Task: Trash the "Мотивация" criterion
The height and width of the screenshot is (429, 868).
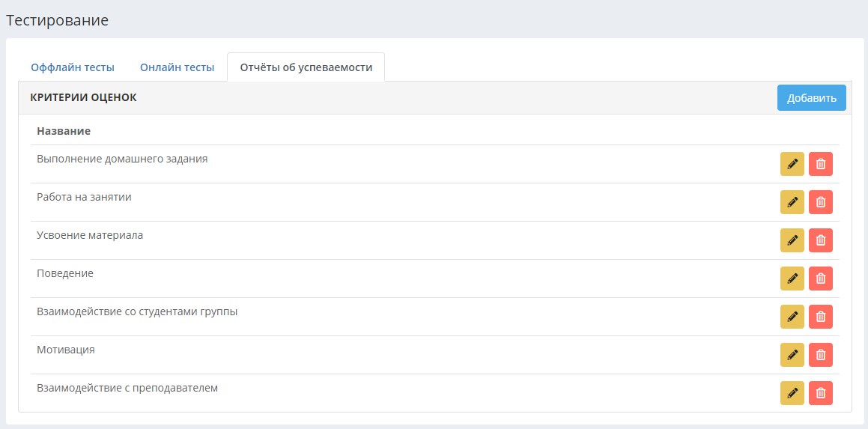Action: [820, 355]
